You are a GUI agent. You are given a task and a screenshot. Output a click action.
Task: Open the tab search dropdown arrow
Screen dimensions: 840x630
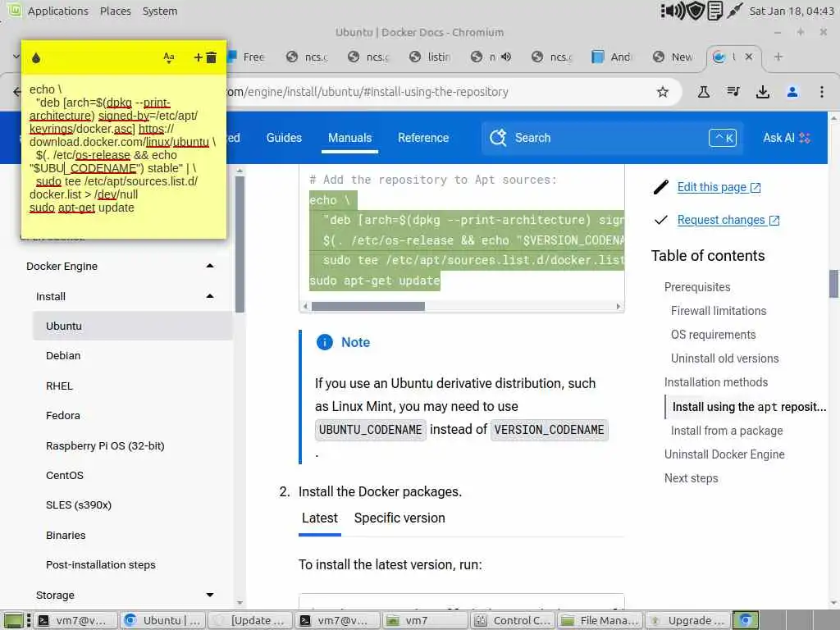pyautogui.click(x=15, y=57)
